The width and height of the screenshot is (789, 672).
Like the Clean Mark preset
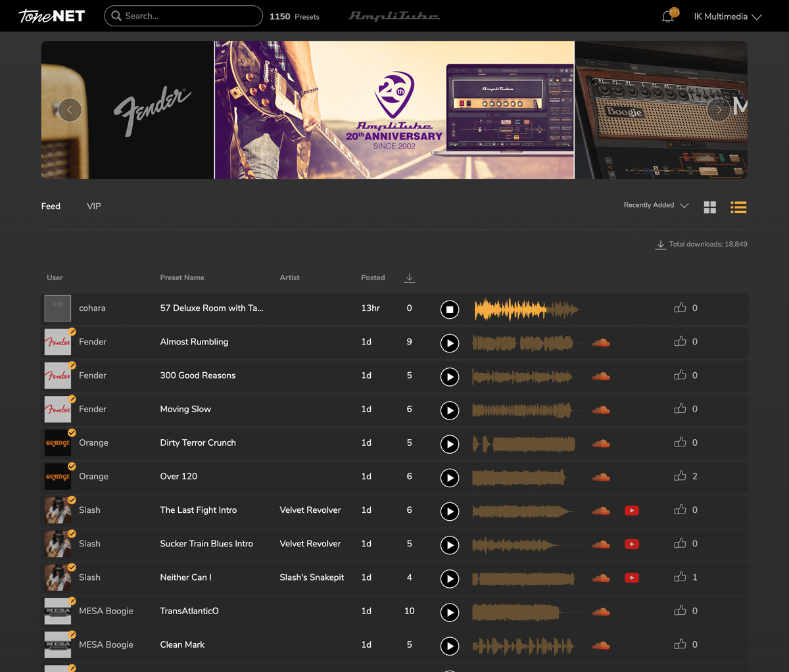[x=681, y=644]
